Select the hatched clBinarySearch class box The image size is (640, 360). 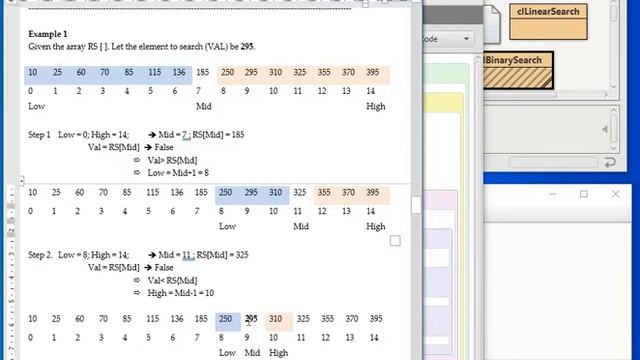(x=518, y=70)
